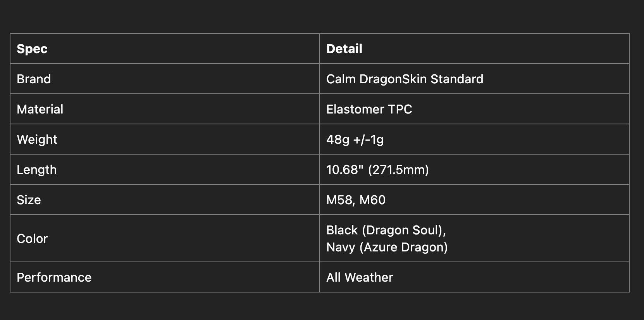Click the Elastomer TPC value
The height and width of the screenshot is (320, 644).
pyautogui.click(x=369, y=109)
